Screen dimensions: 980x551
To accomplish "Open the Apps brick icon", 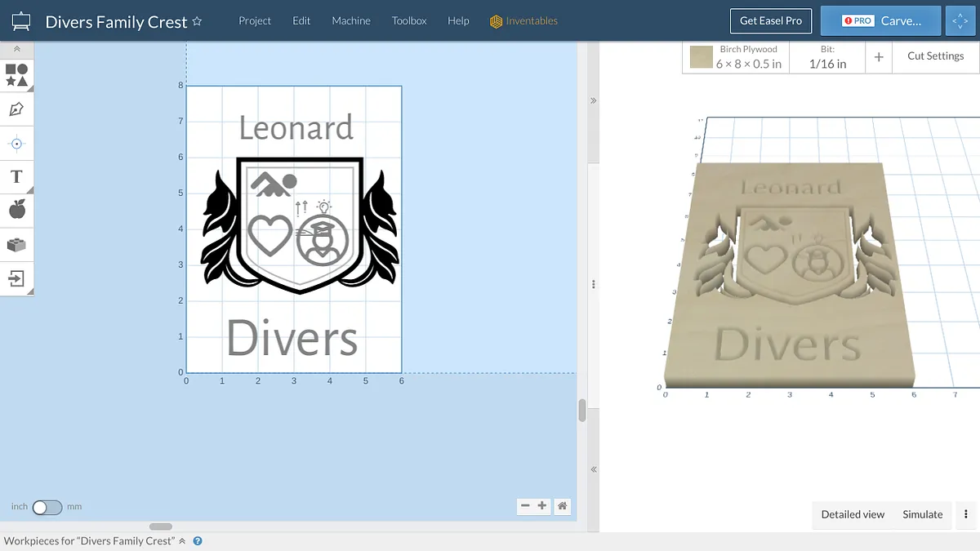I will click(x=16, y=244).
